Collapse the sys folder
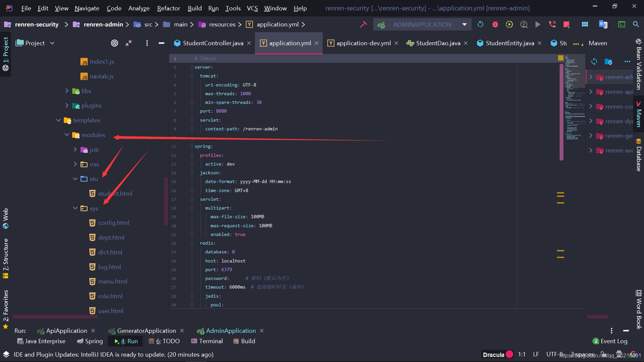644x362 pixels. (75, 208)
